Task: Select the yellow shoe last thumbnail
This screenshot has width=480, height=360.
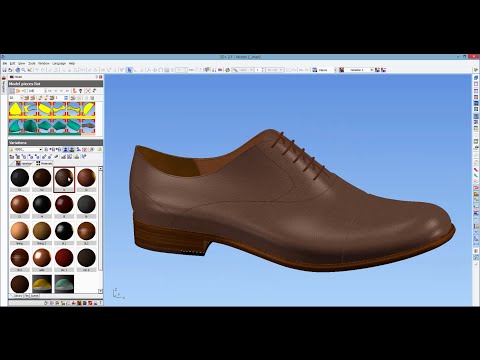Action: pos(42,284)
